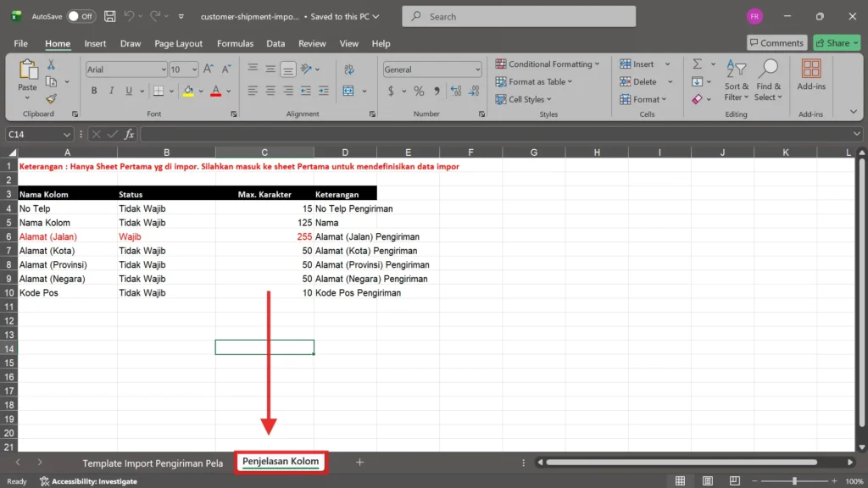Open the General number format dropdown

point(477,69)
